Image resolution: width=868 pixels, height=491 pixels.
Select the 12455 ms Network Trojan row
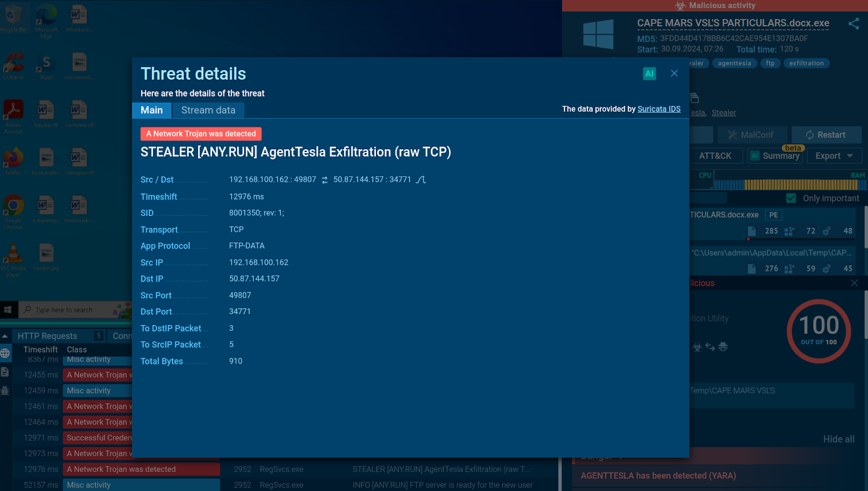tap(73, 375)
